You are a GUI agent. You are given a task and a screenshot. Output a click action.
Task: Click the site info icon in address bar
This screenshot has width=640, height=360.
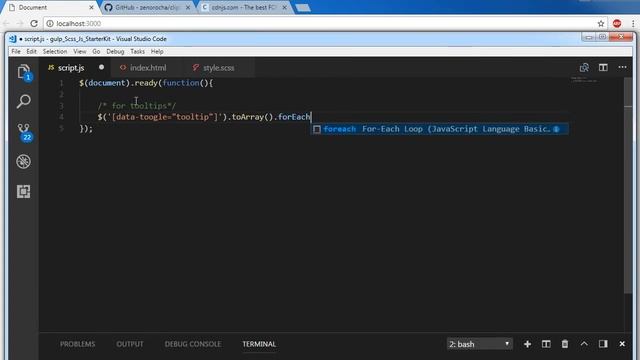coord(50,24)
